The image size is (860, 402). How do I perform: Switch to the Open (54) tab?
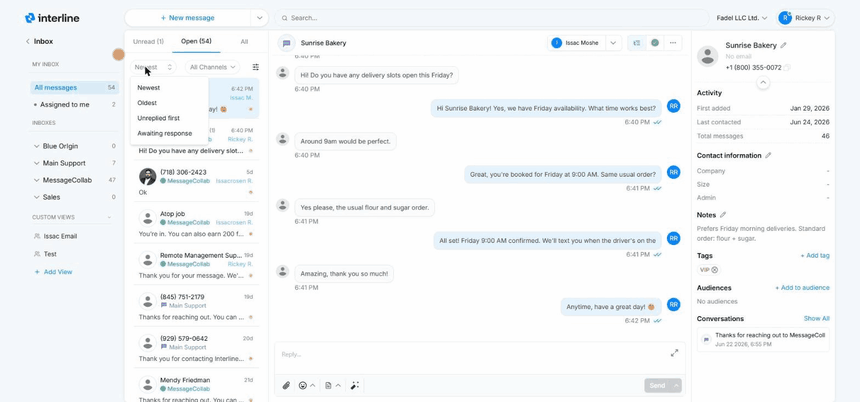(x=196, y=42)
